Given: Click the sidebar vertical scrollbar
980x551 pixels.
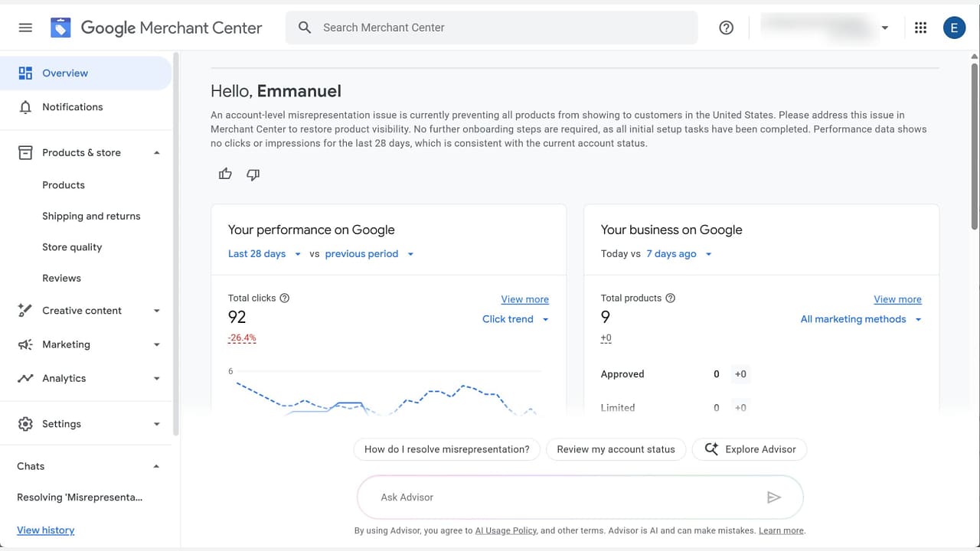Looking at the screenshot, I should click(176, 243).
